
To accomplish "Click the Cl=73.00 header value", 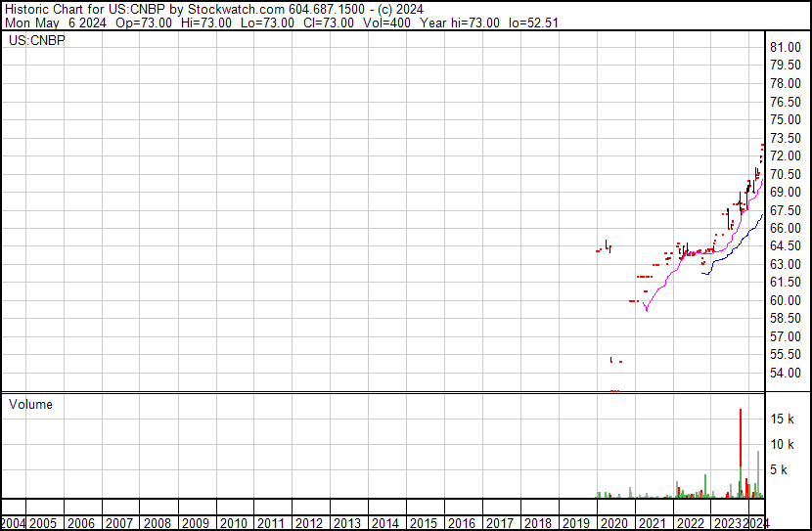I will 329,22.
